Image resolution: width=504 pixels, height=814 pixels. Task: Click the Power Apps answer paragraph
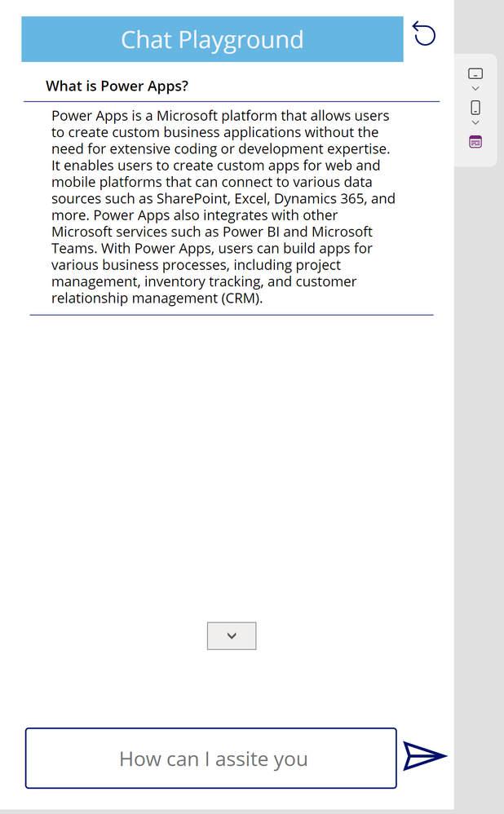tap(223, 206)
